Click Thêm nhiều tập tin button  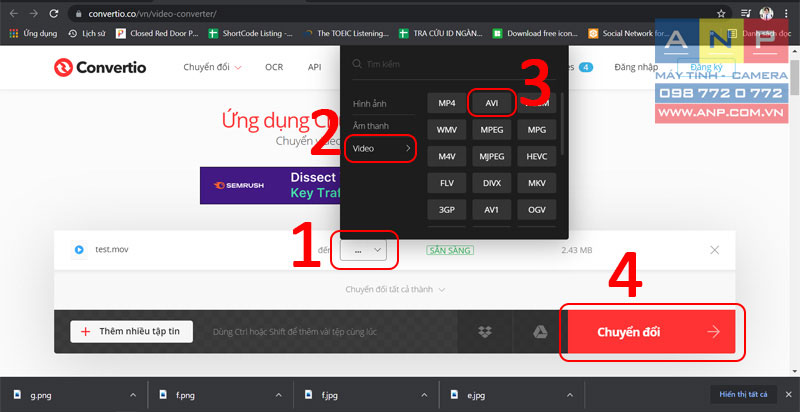tap(132, 331)
